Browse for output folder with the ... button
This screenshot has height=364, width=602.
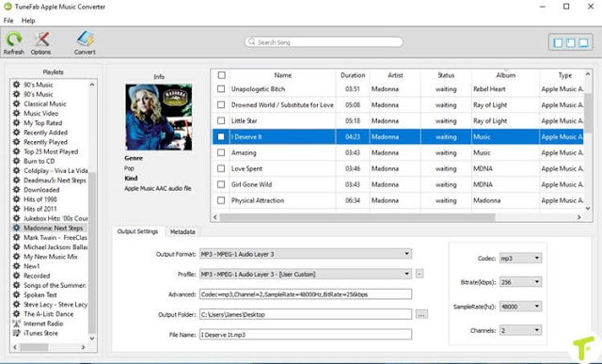pos(421,314)
